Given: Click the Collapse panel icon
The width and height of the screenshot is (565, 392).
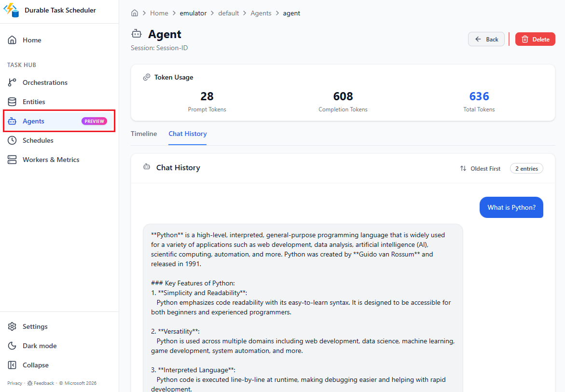Looking at the screenshot, I should tap(12, 365).
